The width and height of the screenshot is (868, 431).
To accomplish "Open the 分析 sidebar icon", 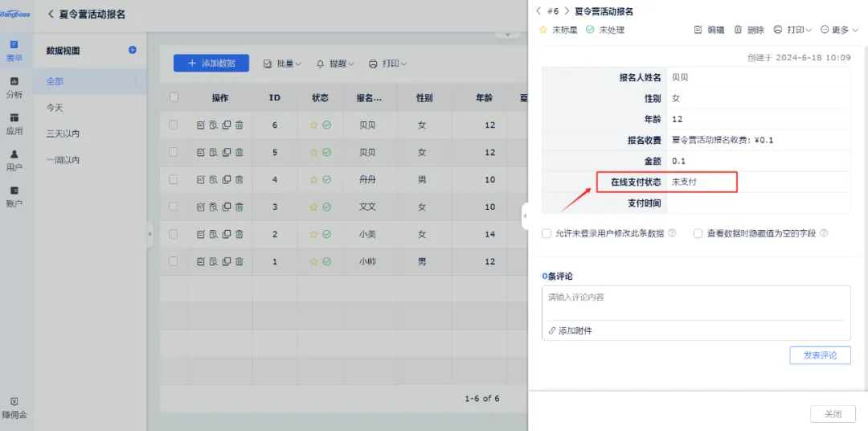I will pos(14,82).
